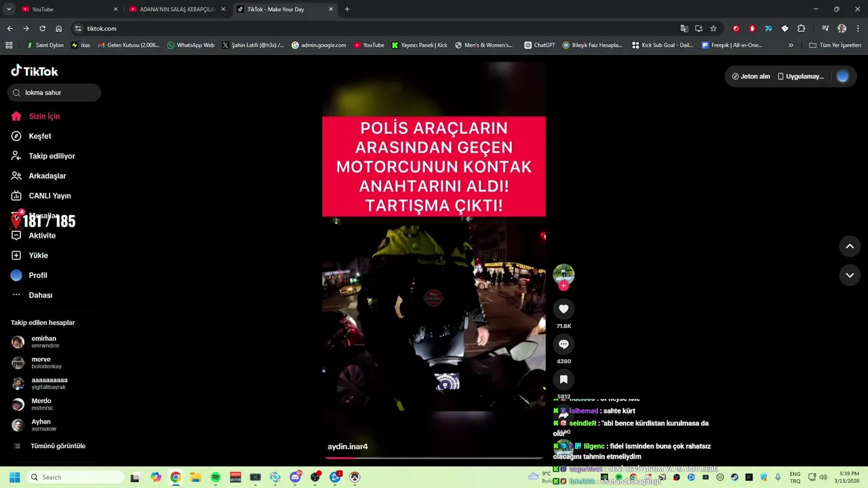Screen dimensions: 868x488
Task: Click the tiktok.com address bar
Action: click(x=380, y=28)
